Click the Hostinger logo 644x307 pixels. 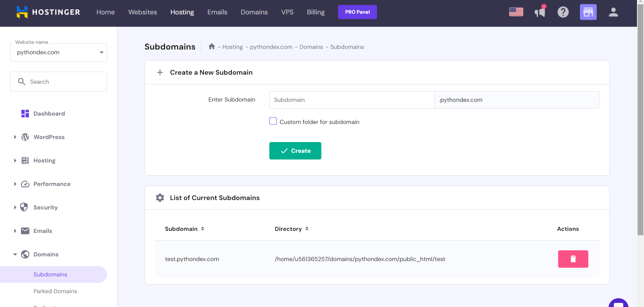coord(48,12)
